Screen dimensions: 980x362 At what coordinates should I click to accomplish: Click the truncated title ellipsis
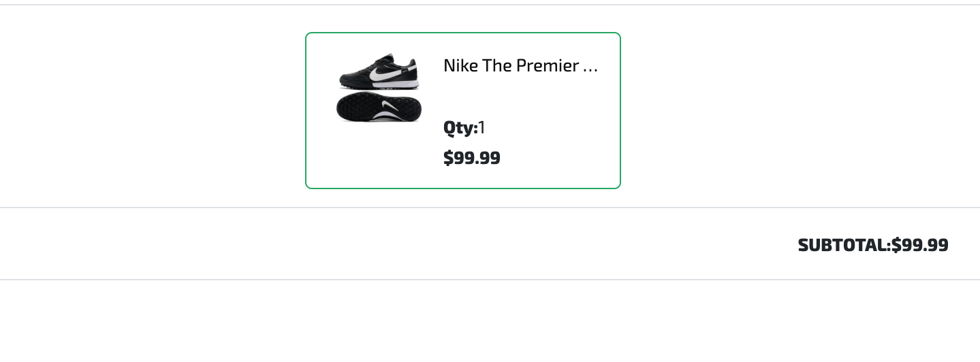pyautogui.click(x=590, y=67)
